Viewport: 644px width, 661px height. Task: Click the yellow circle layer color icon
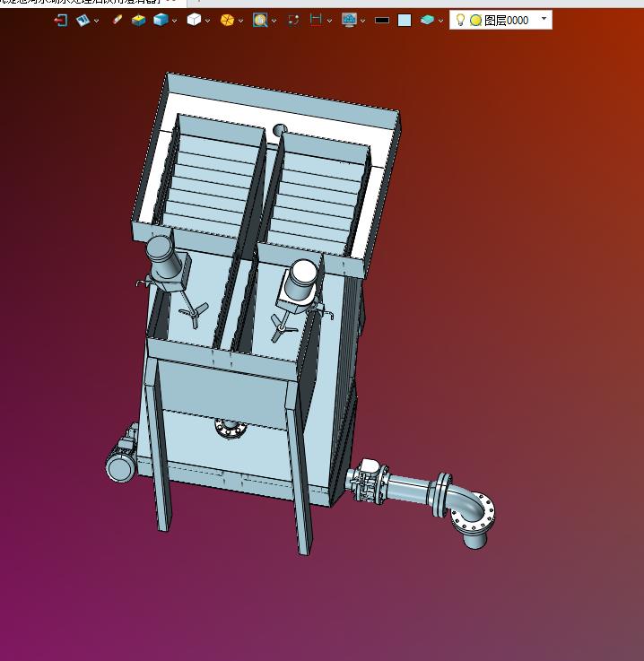click(476, 21)
